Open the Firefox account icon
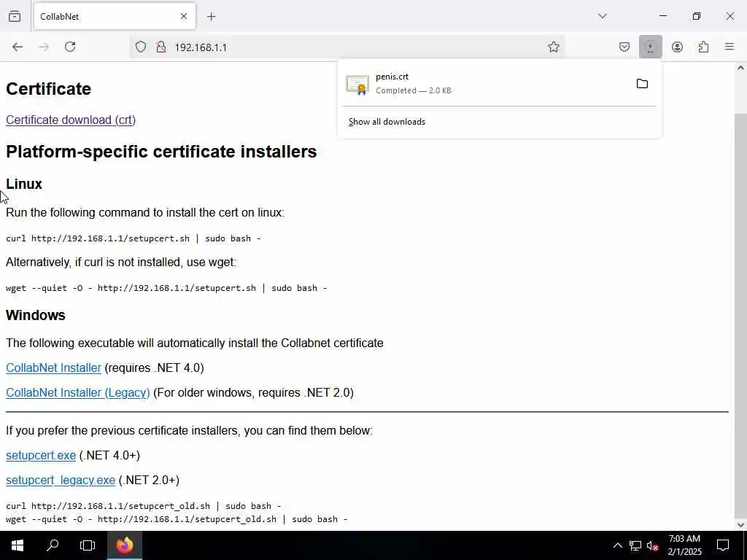The image size is (747, 560). coord(677,47)
